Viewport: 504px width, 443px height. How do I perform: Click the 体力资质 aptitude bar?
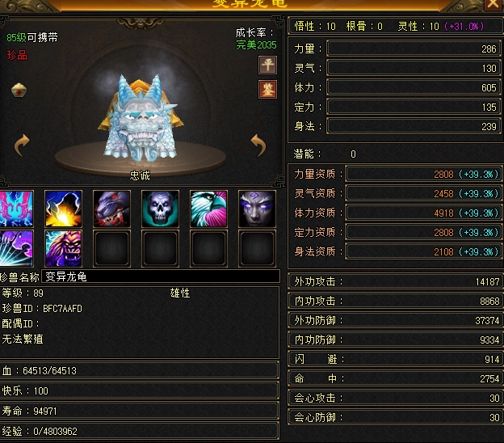pos(423,213)
